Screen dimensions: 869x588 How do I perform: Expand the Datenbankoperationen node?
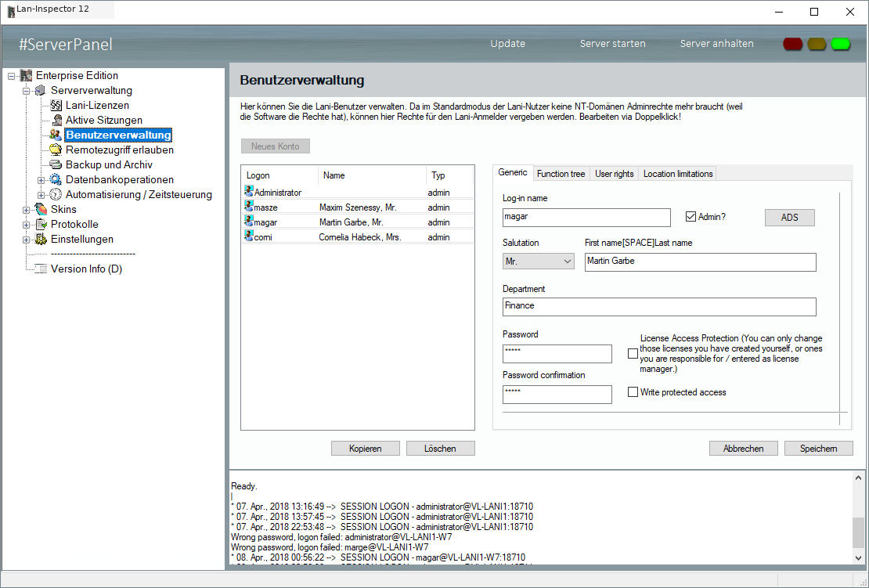(x=41, y=180)
